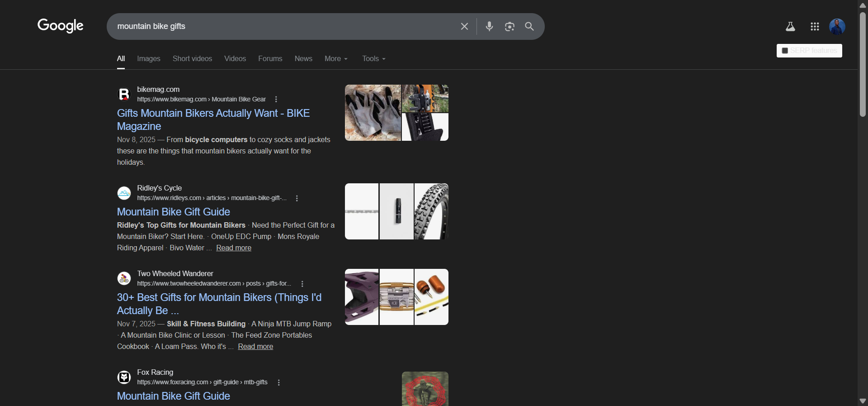Screen dimensions: 868x406
Task: Click the scrollbar up arrow
Action: pos(863,5)
